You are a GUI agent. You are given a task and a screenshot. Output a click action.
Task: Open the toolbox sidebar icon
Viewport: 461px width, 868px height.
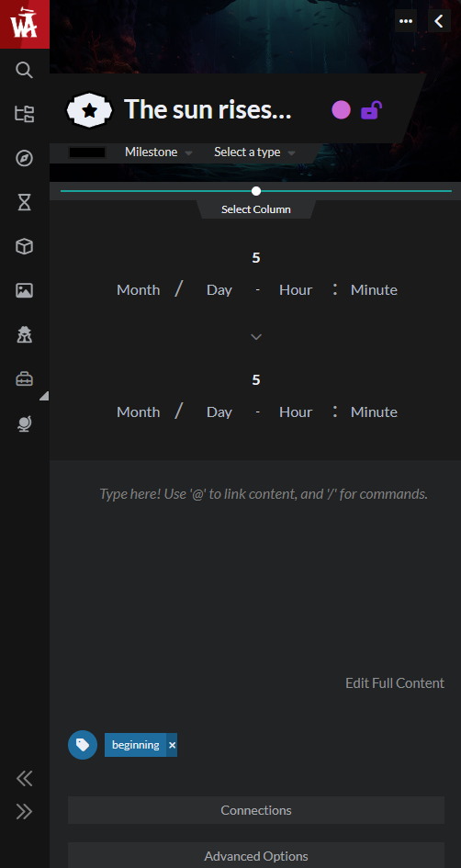click(x=25, y=379)
